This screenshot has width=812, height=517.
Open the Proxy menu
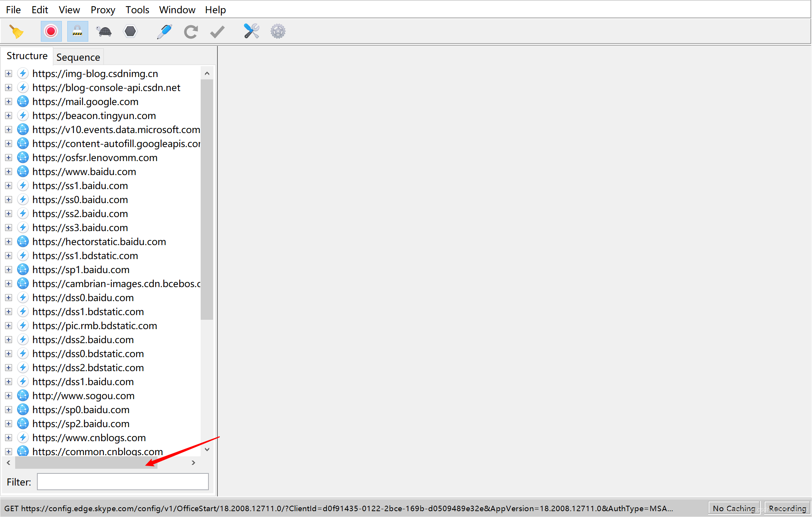coord(103,10)
